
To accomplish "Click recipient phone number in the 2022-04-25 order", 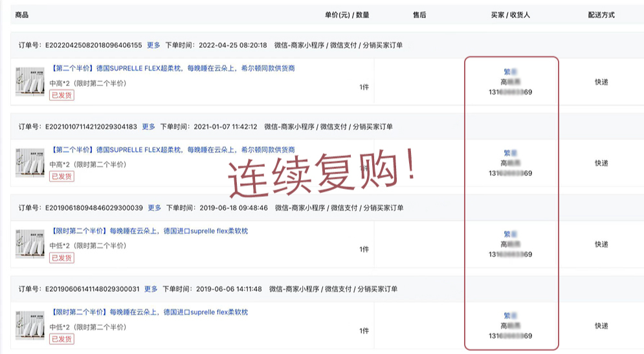I will point(510,92).
